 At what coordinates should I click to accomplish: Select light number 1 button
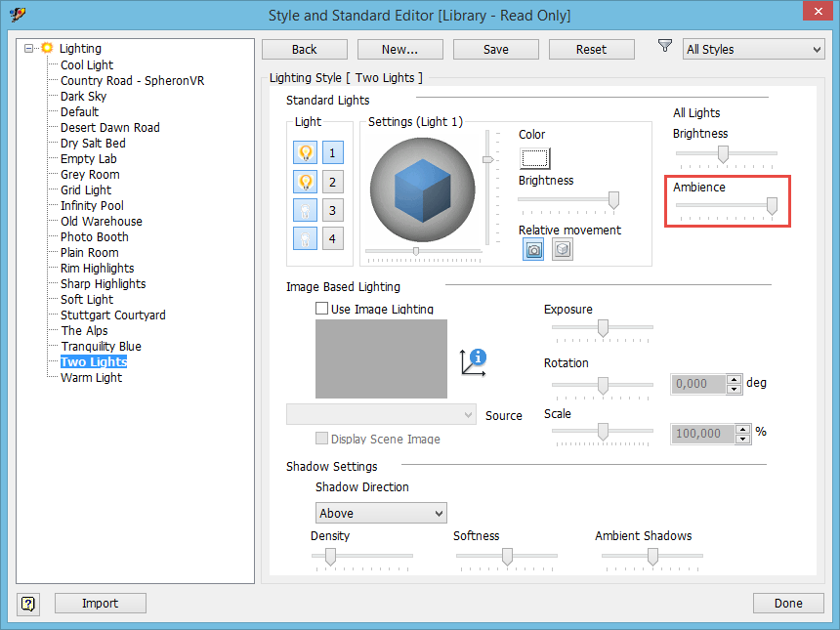pyautogui.click(x=333, y=152)
